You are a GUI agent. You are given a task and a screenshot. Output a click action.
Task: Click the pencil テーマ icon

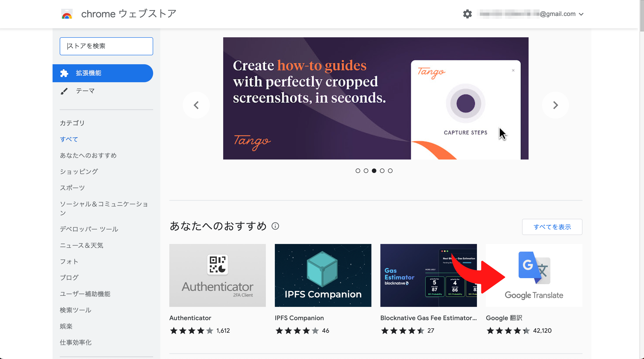pyautogui.click(x=65, y=91)
